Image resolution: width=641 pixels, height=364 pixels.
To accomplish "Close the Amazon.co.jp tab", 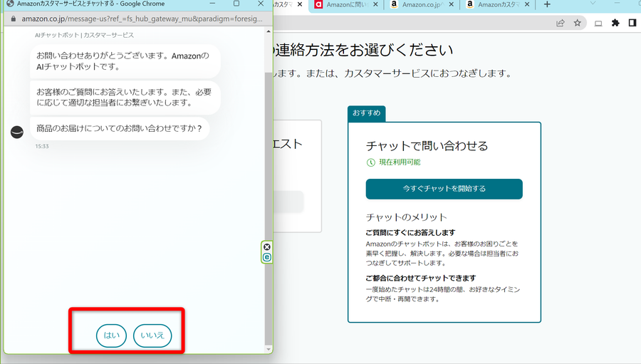I will pyautogui.click(x=452, y=4).
